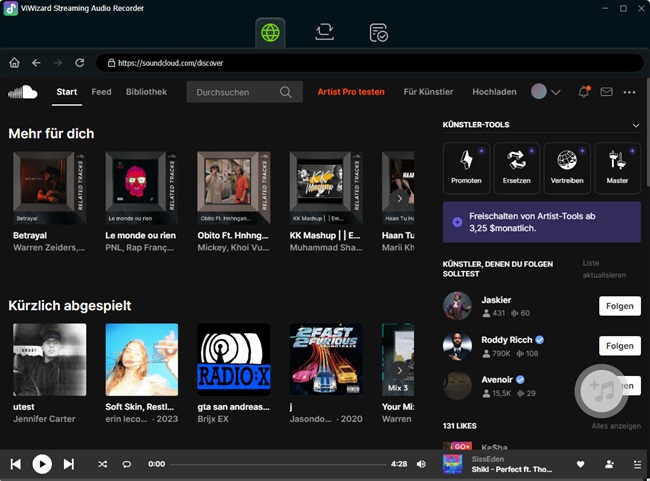650x481 pixels.
Task: Follow Roddy Ricch with Folgen button
Action: (620, 346)
